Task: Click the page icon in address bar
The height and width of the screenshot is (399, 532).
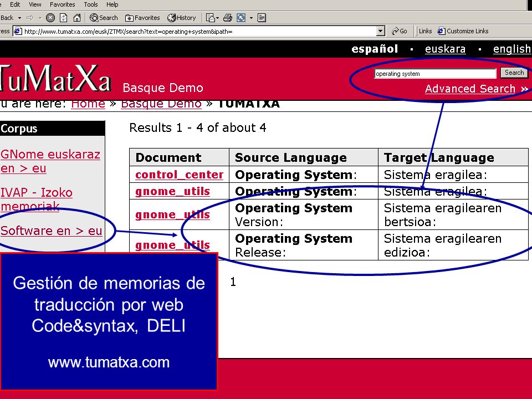Action: (18, 31)
